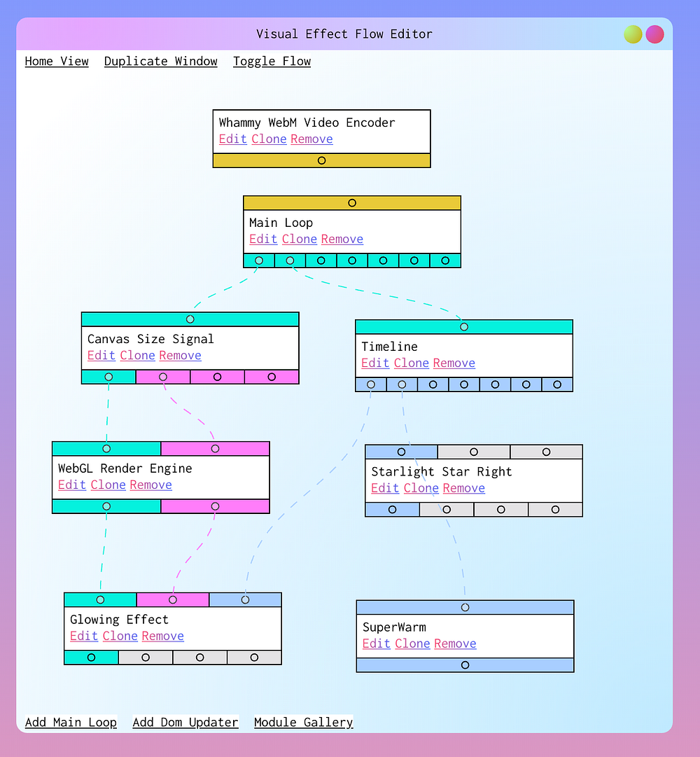This screenshot has width=700, height=757.
Task: Click the cyan input port of WebGL Render Engine
Action: coord(106,448)
